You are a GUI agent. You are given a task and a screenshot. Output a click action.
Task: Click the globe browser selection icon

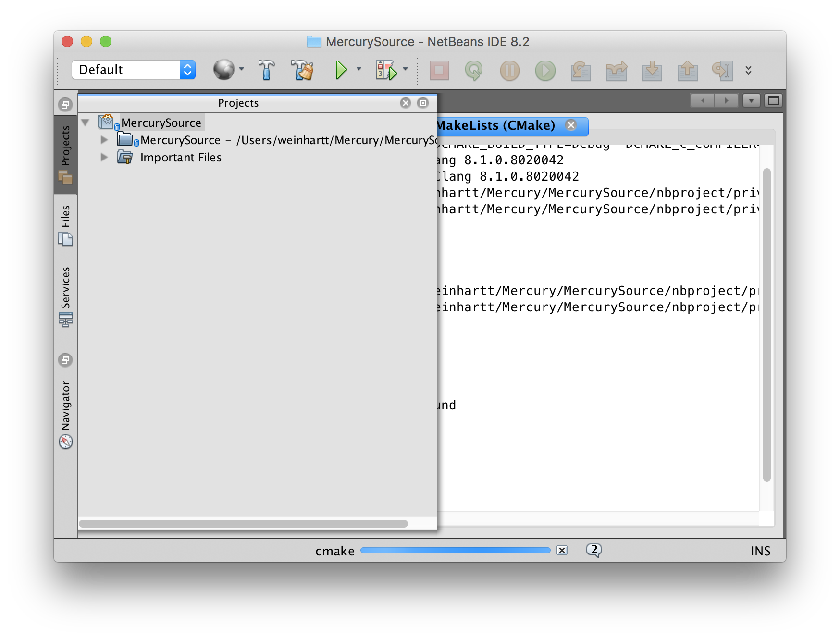pyautogui.click(x=223, y=70)
